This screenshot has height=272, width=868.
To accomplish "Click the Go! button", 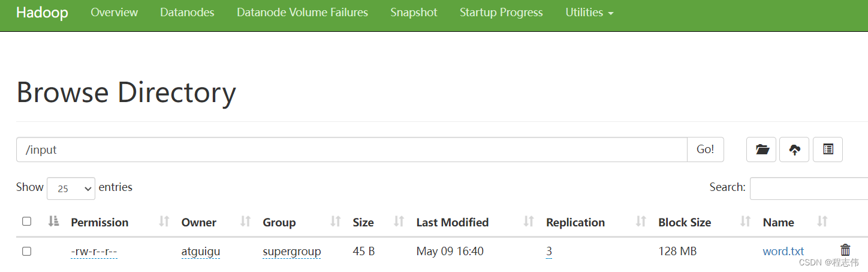I will [705, 150].
